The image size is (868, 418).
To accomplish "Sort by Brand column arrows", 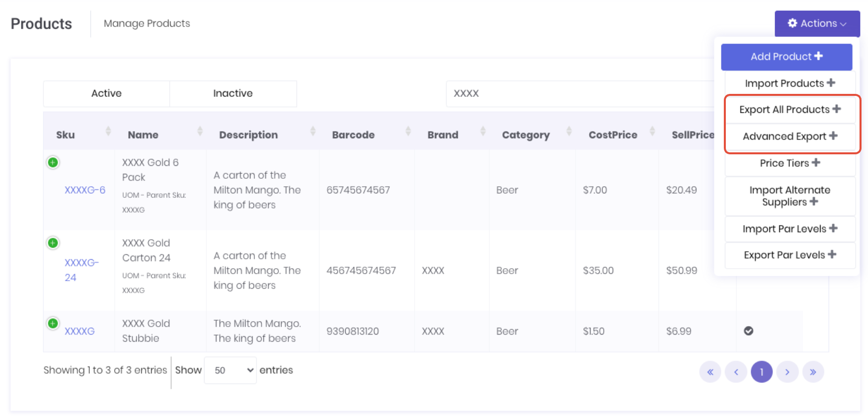I will 482,131.
